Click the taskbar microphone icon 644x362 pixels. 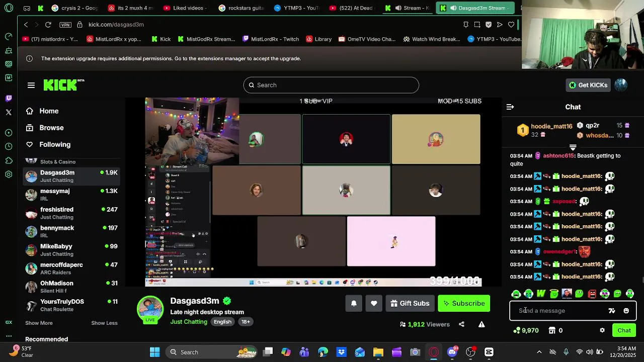pos(566,352)
